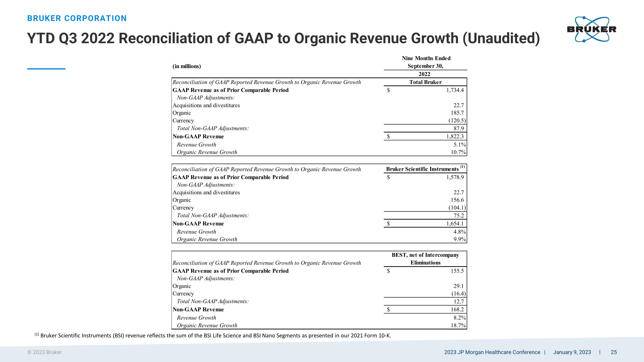Click the '(in millions)' label
The width and height of the screenshot is (644, 362).
click(187, 66)
